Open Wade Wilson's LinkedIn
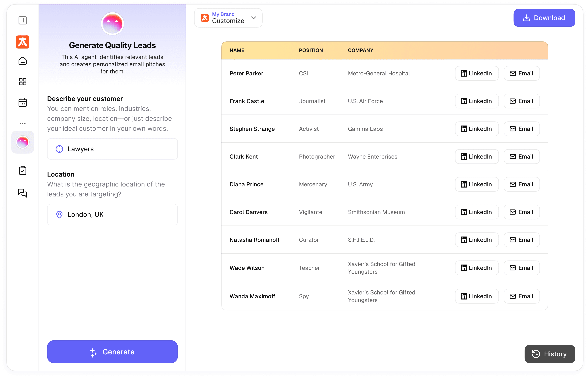The width and height of the screenshot is (588, 378). pos(476,268)
